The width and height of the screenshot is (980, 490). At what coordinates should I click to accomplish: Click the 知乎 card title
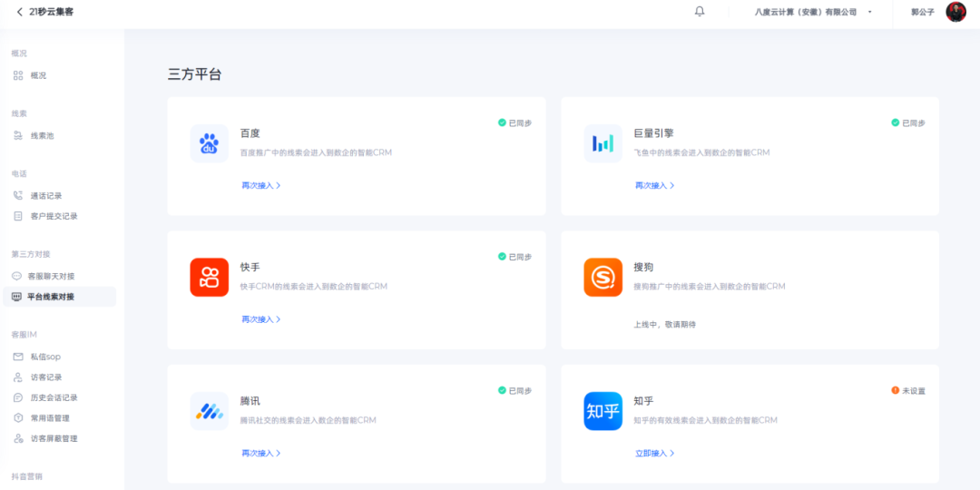pyautogui.click(x=643, y=401)
